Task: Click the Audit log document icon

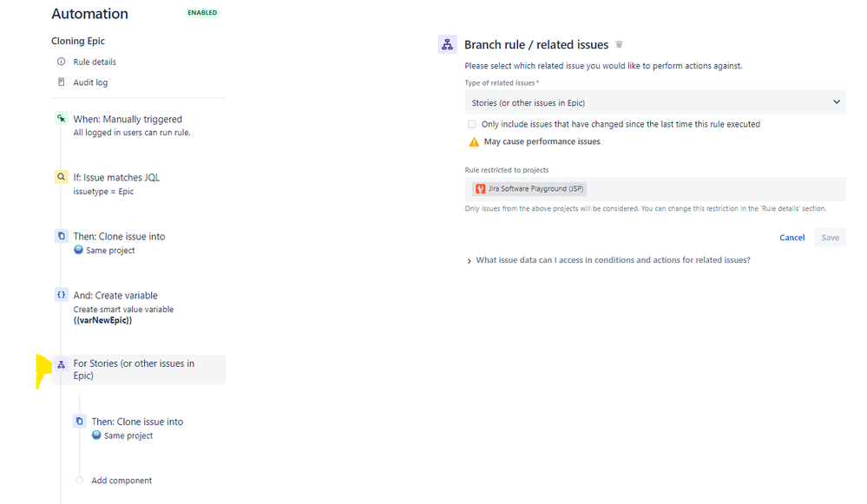Action: pos(62,82)
